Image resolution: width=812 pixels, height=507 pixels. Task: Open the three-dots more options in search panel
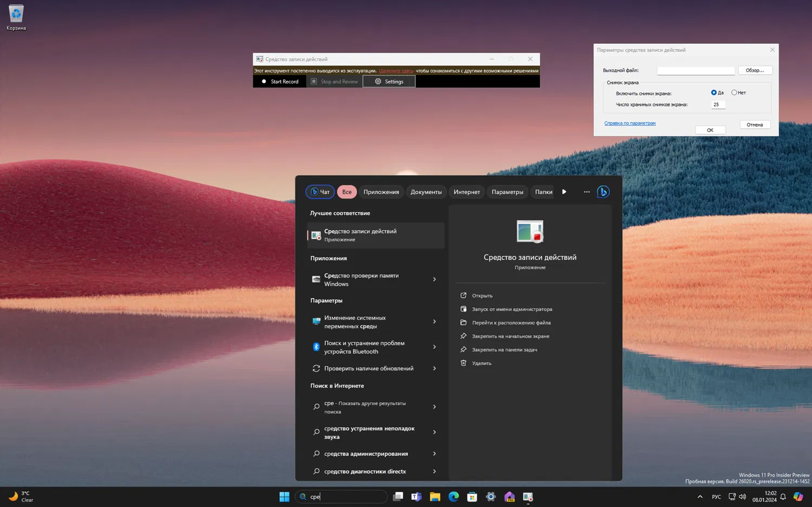click(587, 192)
